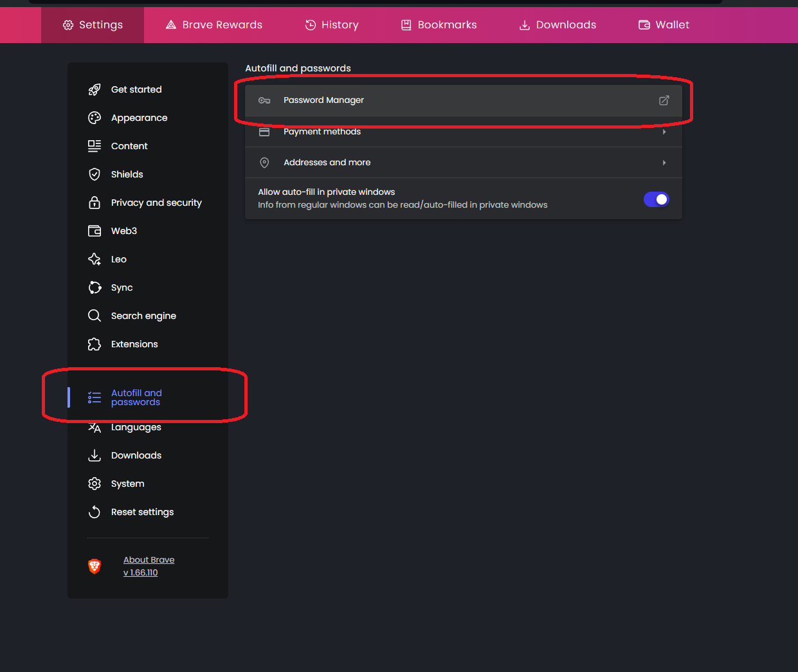Click the System gear icon
Screen dimensions: 798x672
[x=95, y=484]
